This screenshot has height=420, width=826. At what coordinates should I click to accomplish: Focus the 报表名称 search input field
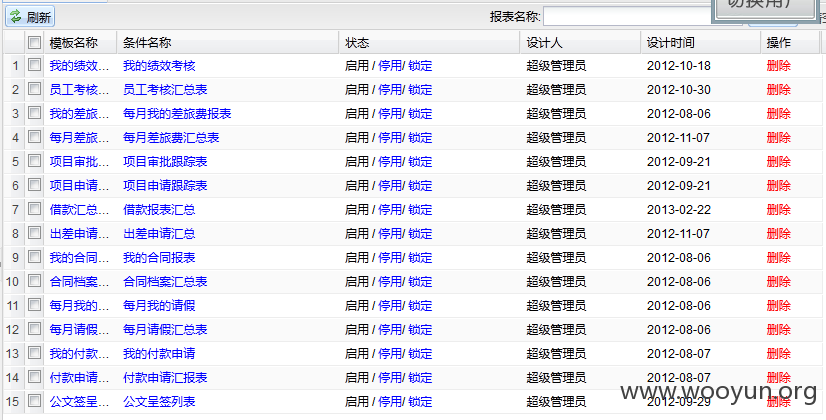point(628,16)
